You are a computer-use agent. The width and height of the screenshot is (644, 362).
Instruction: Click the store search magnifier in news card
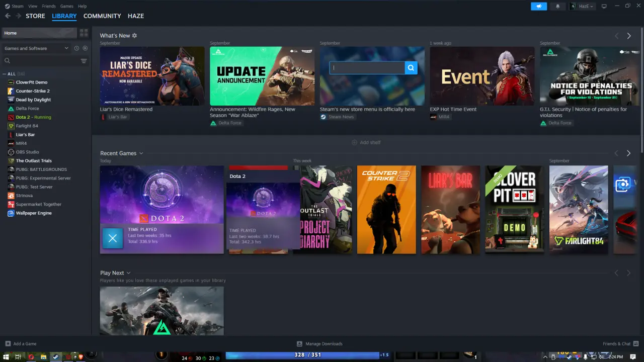pyautogui.click(x=411, y=68)
